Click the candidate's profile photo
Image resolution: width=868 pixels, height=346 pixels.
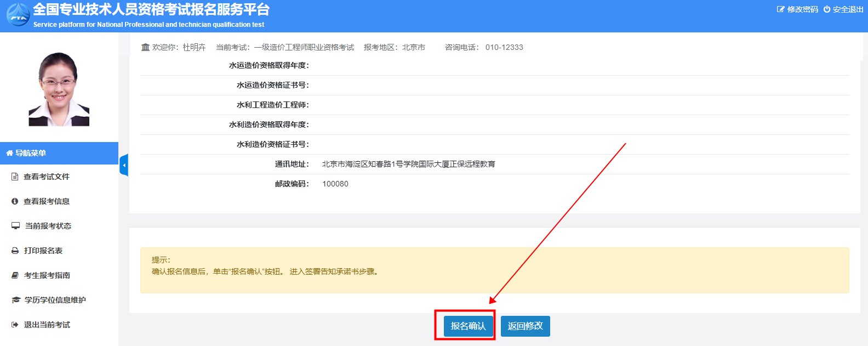59,89
